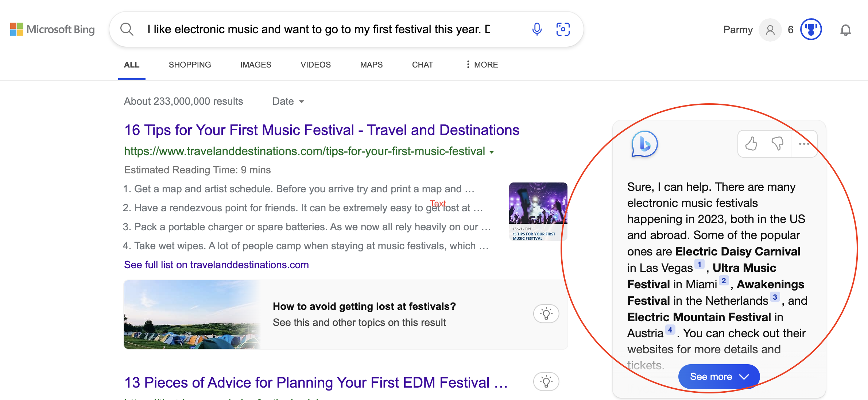The image size is (868, 400).
Task: Click the user profile icon for Parmy
Action: (x=770, y=29)
